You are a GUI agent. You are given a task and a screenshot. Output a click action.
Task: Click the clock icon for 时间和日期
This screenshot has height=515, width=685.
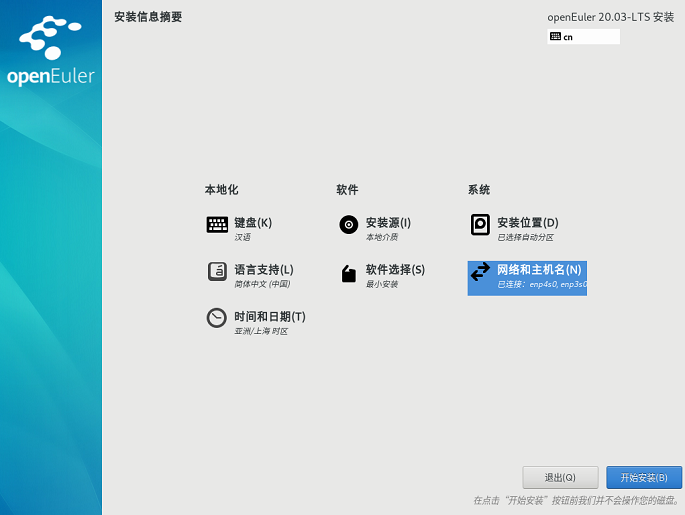click(x=217, y=318)
